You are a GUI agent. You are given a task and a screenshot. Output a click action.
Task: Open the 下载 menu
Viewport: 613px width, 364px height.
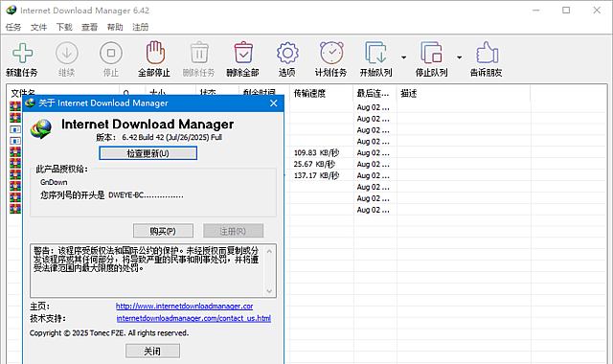coord(64,27)
